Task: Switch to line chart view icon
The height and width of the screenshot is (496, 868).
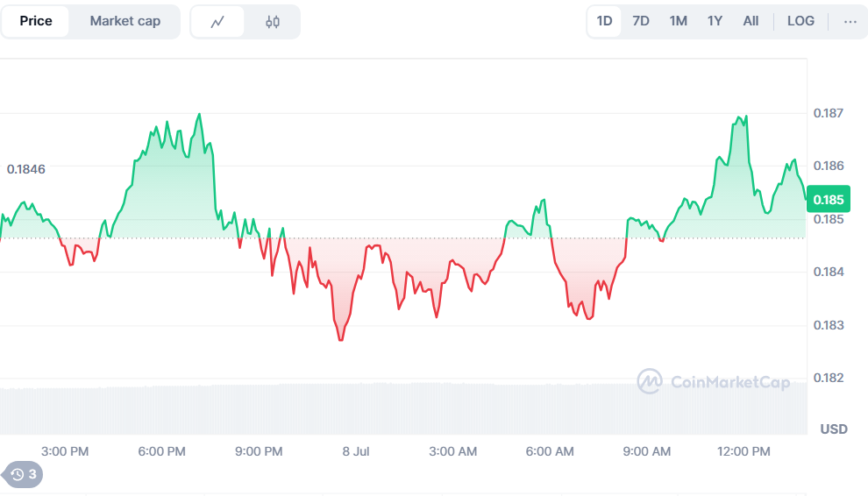Action: click(218, 22)
